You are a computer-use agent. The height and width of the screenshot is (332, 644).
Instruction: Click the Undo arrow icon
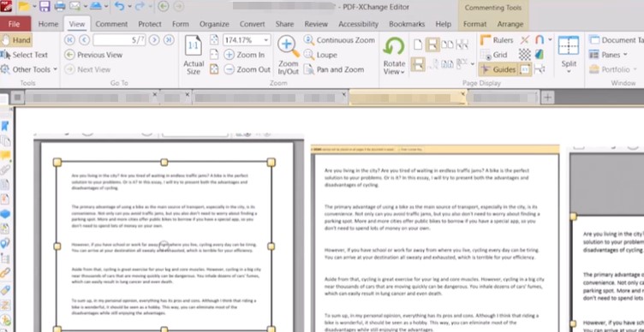point(120,6)
